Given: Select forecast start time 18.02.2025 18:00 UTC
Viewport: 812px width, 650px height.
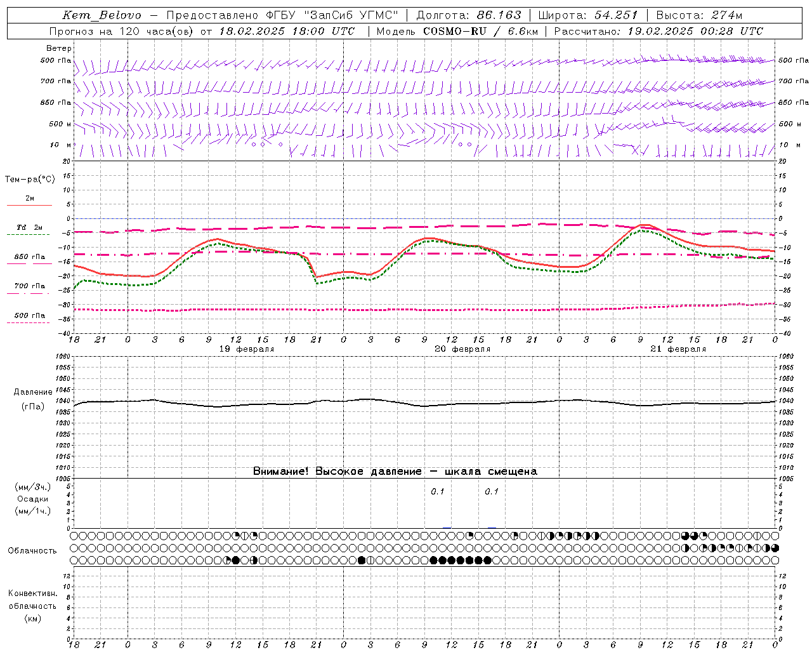Looking at the screenshot, I should tap(287, 31).
